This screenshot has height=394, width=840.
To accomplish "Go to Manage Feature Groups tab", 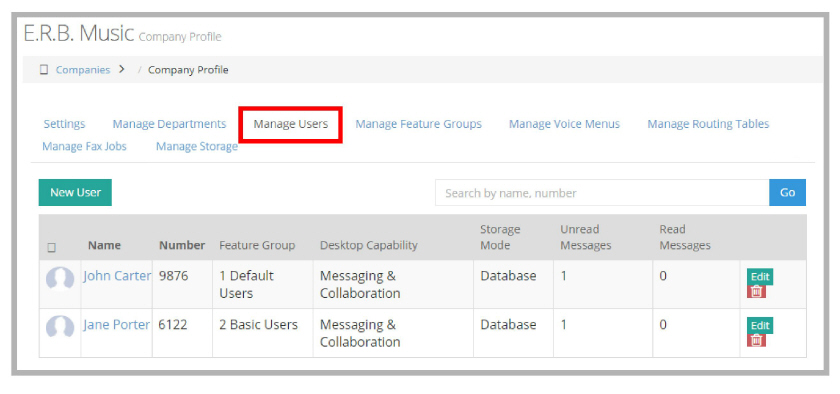I will point(418,124).
